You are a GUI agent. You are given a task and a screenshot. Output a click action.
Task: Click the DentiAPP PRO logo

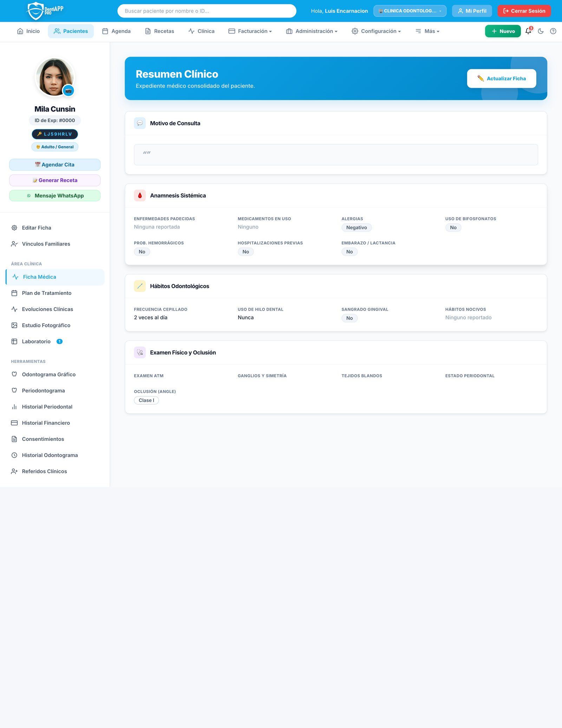tap(45, 11)
